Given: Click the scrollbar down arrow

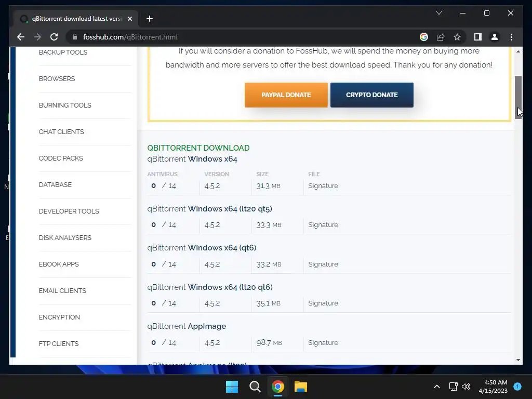Looking at the screenshot, I should (518, 360).
